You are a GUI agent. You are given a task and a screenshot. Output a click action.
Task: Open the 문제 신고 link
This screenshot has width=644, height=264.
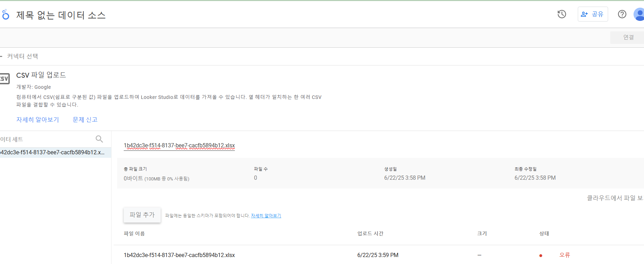tap(85, 119)
